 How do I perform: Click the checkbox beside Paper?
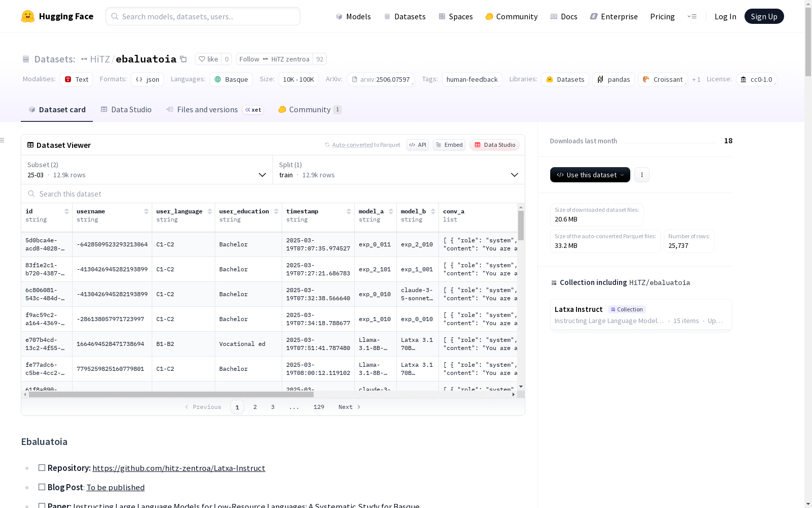pos(42,506)
